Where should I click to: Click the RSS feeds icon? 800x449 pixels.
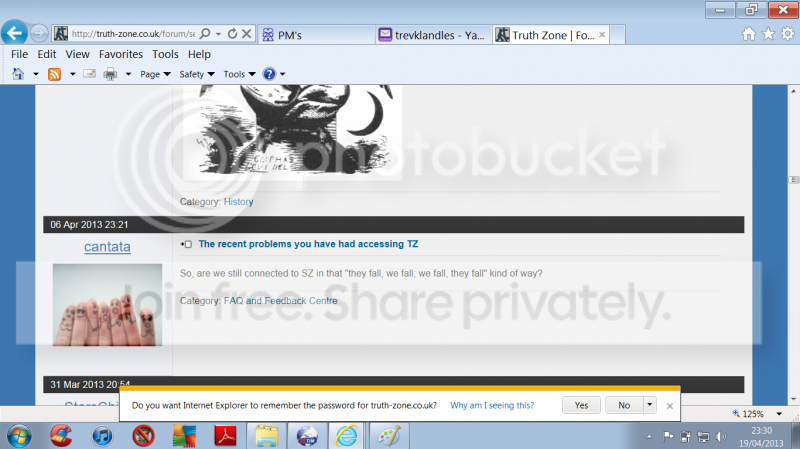coord(55,74)
